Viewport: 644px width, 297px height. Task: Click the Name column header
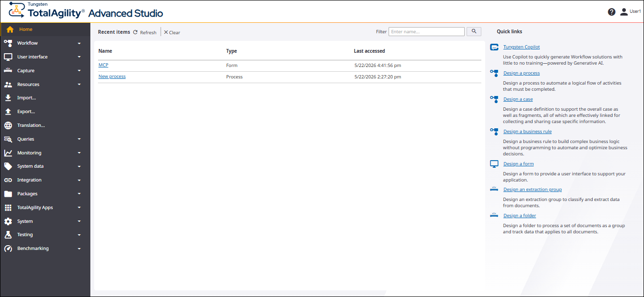coord(105,51)
